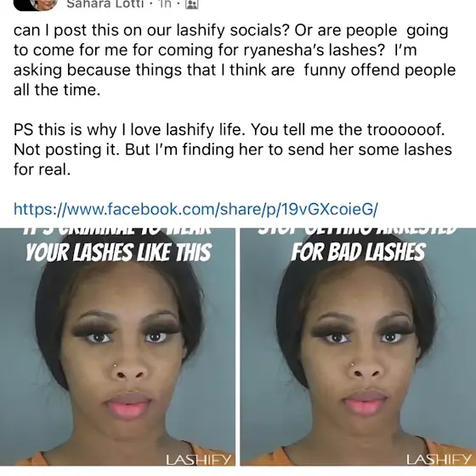Click the "YOUR LASHES LIKE THIS" caption
This screenshot has width=476, height=476.
click(118, 252)
